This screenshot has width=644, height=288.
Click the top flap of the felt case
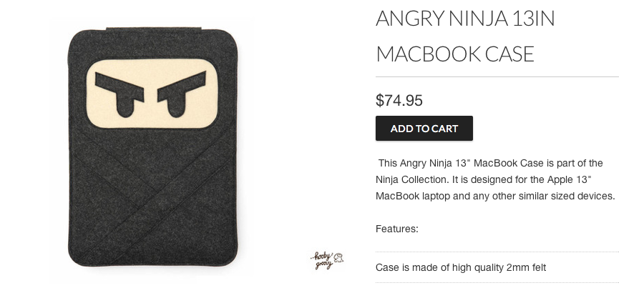coord(154,29)
